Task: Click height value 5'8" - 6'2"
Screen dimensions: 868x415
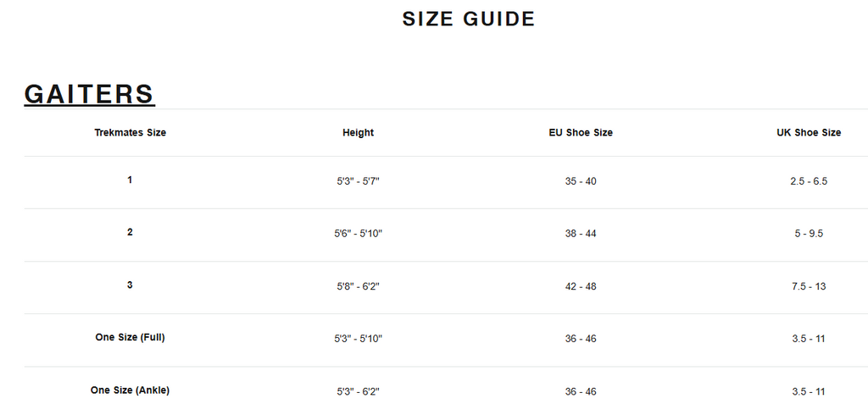Action: pos(358,287)
